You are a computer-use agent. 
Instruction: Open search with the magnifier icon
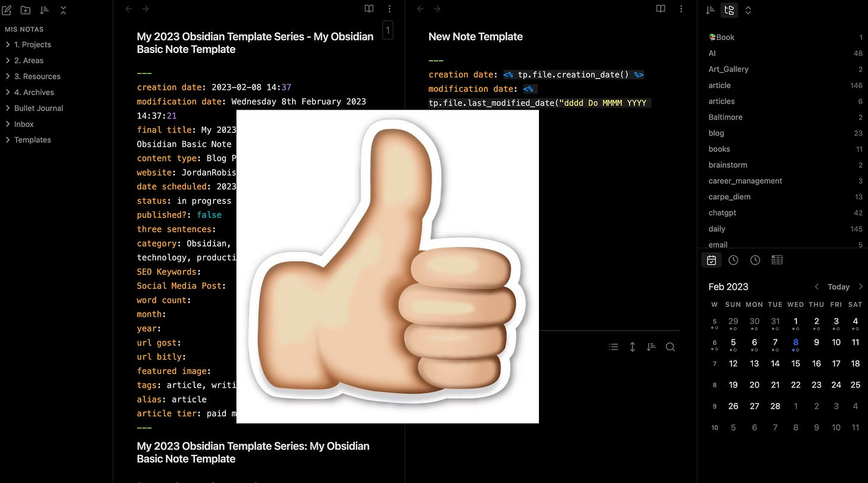click(670, 347)
